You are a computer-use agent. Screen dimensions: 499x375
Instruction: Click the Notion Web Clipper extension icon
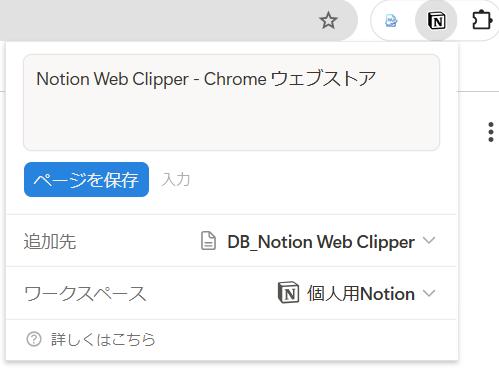click(x=436, y=21)
